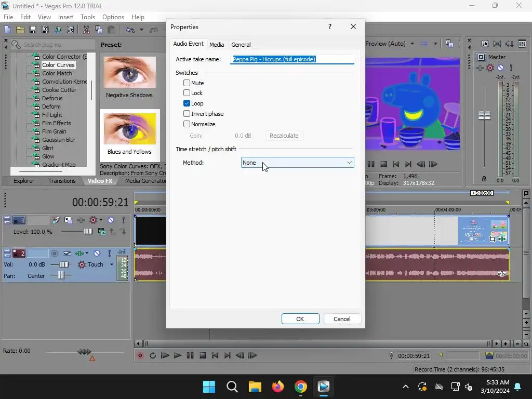Click the Properties dialog help question mark
This screenshot has height=399, width=532.
point(330,26)
